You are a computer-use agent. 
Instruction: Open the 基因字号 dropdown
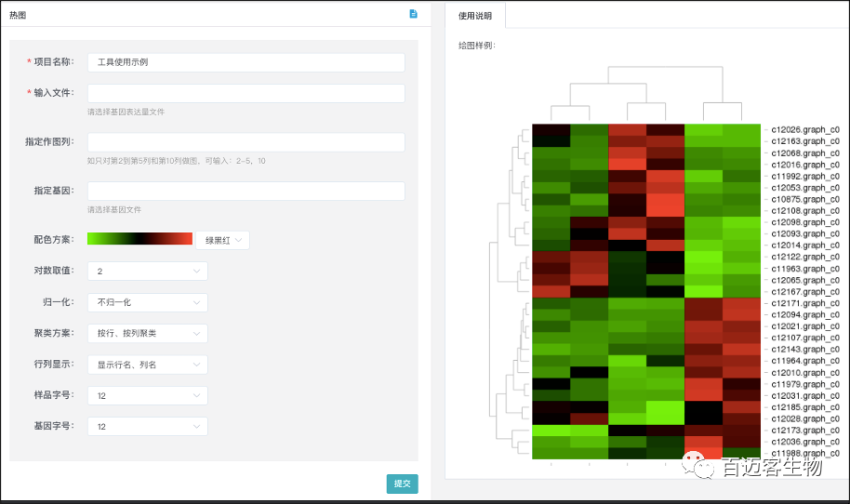147,427
